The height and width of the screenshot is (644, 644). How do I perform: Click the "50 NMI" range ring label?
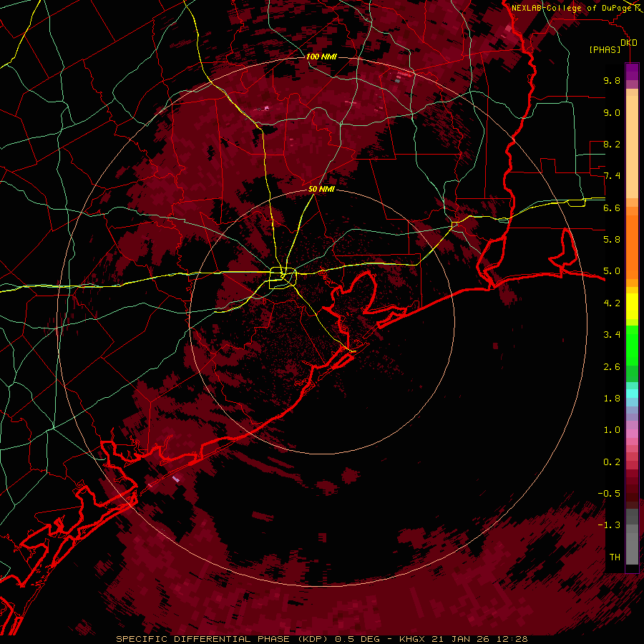(321, 189)
